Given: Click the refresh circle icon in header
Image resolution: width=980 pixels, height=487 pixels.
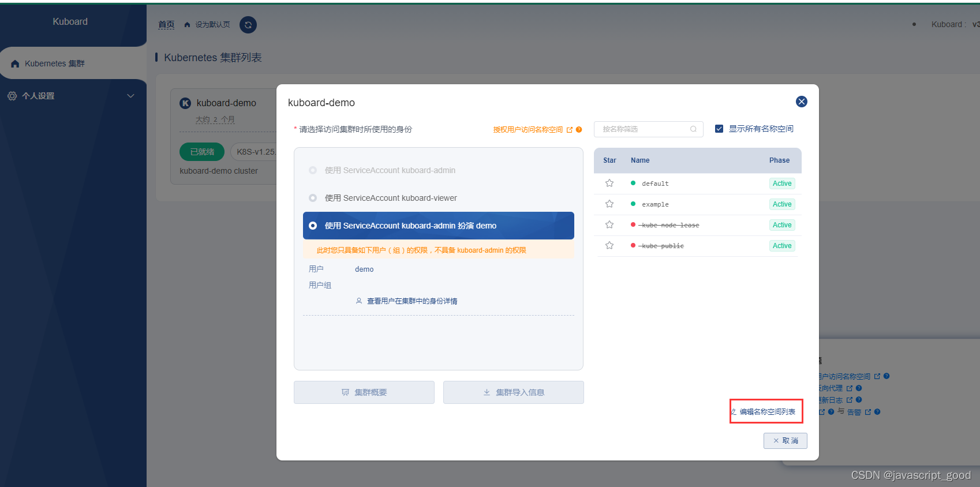Looking at the screenshot, I should [248, 25].
